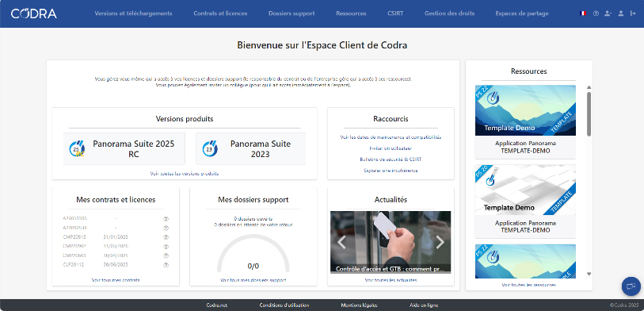Viewport: 644px width, 311px height.
Task: Click Bulletins de sécurité & CSIRT shortcut
Action: pyautogui.click(x=391, y=159)
